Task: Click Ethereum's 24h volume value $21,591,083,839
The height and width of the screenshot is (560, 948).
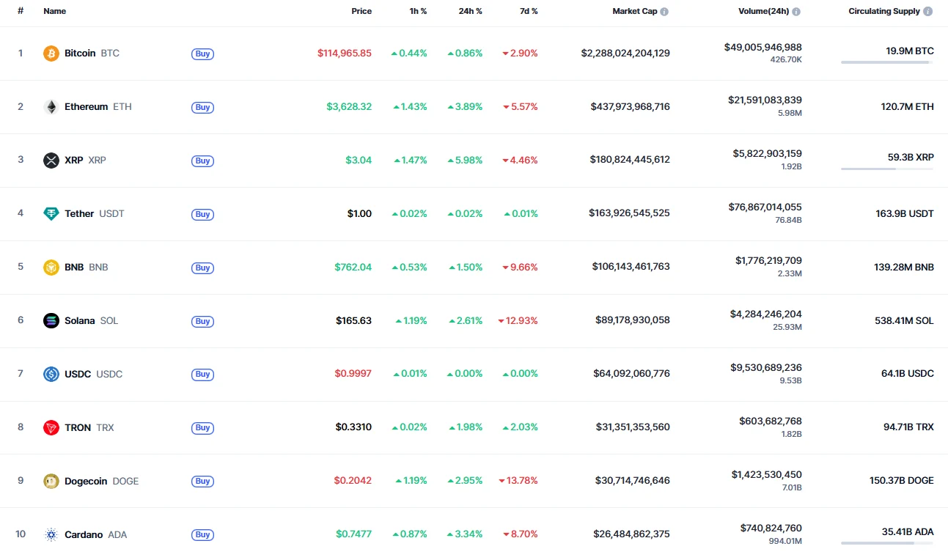Action: [765, 100]
